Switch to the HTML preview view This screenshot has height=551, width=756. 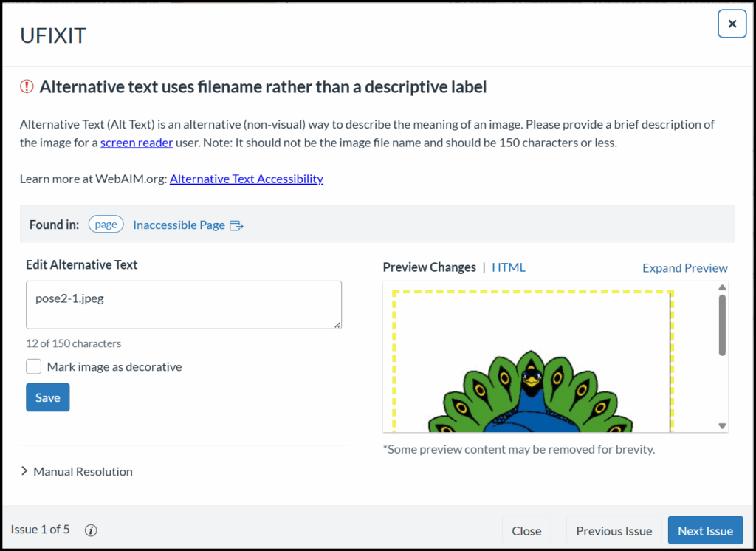pos(509,267)
